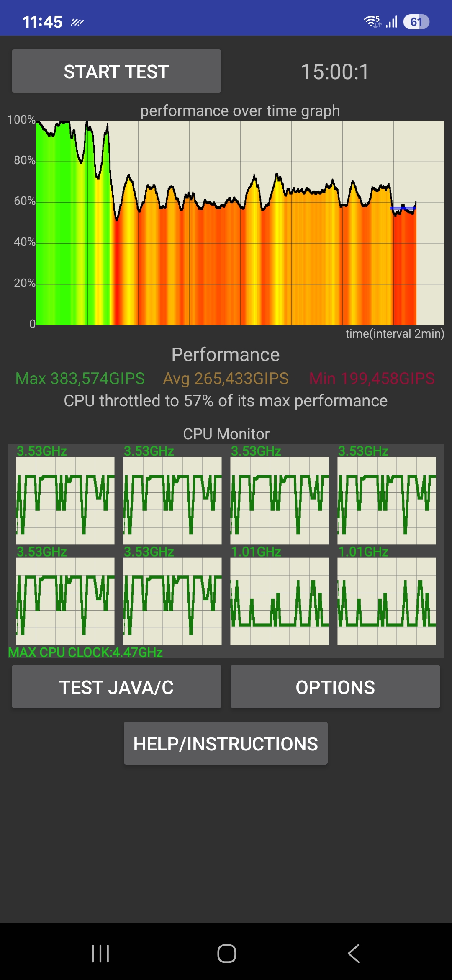Tap the Min 199,458GIPS value
Screen dimensions: 452x980
pos(372,379)
